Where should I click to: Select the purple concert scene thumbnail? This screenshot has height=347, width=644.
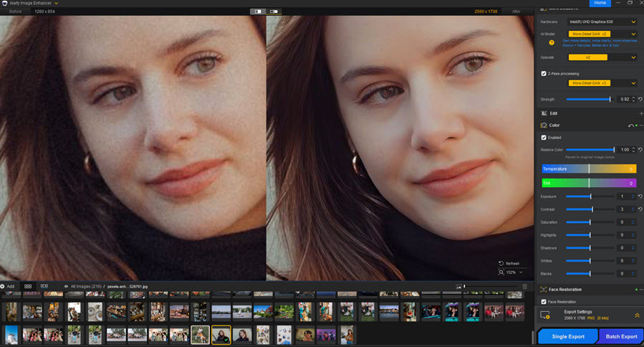click(326, 335)
